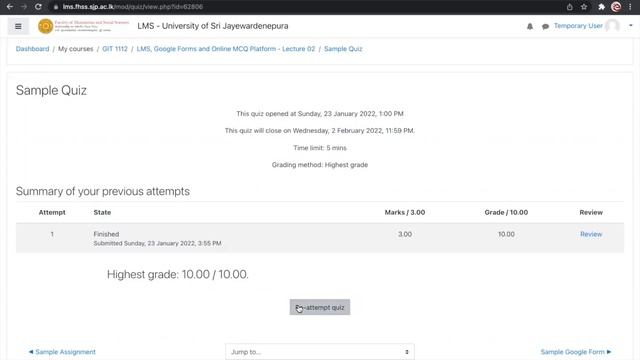
Task: Go to next activity Sample Google Form
Action: [x=576, y=352]
